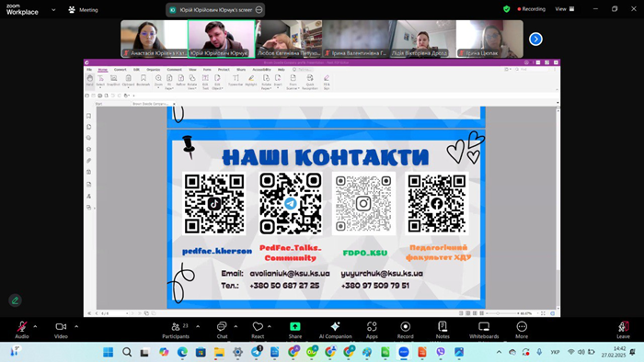Unmute the Audio microphone
This screenshot has width=644, height=362.
(22, 330)
